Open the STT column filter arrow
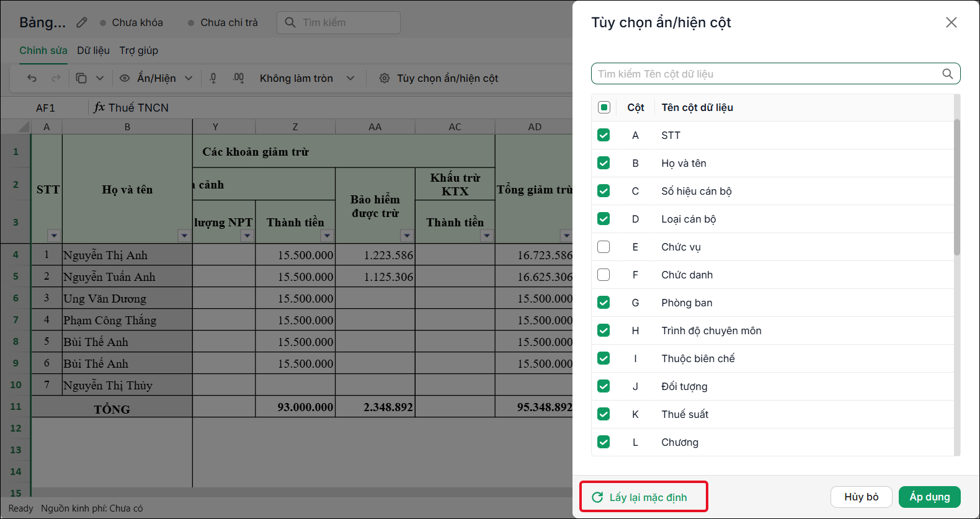This screenshot has height=519, width=980. pos(55,236)
